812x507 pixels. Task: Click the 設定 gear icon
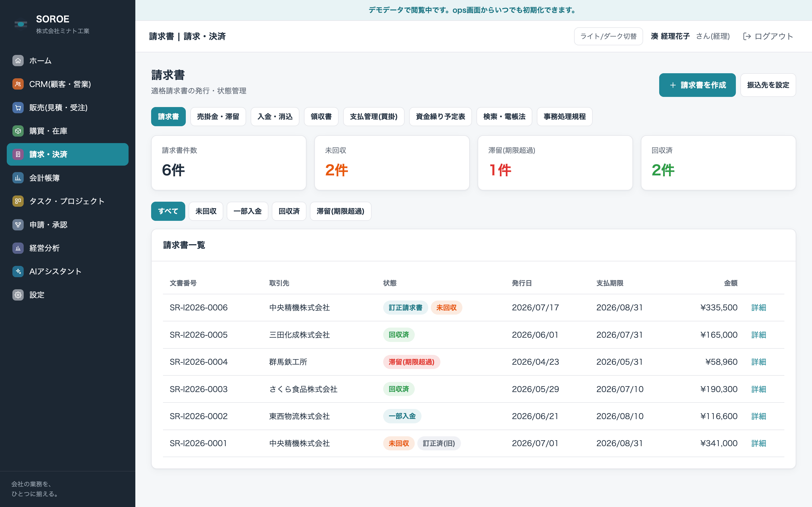[x=18, y=295]
